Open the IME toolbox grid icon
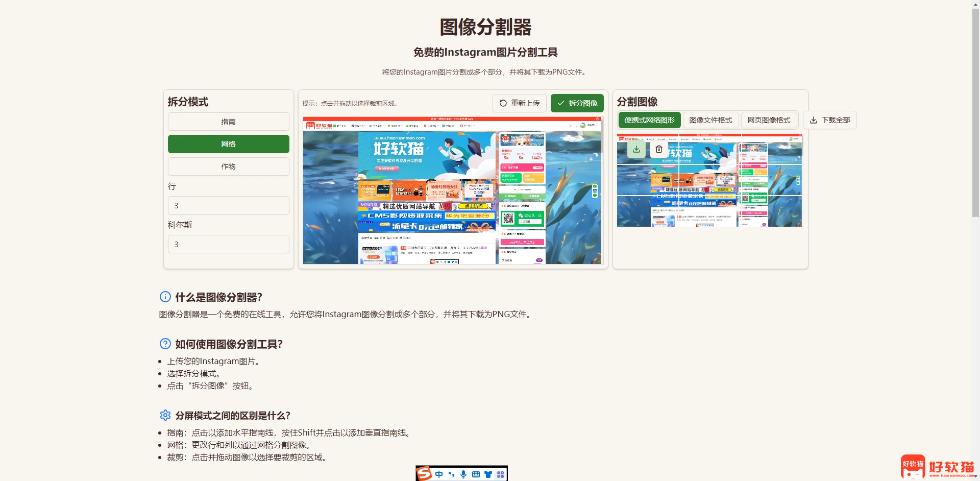Viewport: 980px width, 481px height. (x=500, y=474)
